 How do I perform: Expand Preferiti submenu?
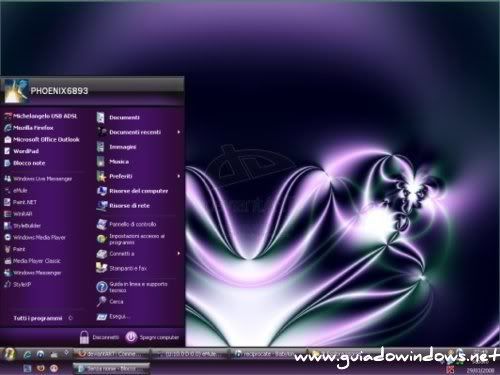(x=139, y=176)
